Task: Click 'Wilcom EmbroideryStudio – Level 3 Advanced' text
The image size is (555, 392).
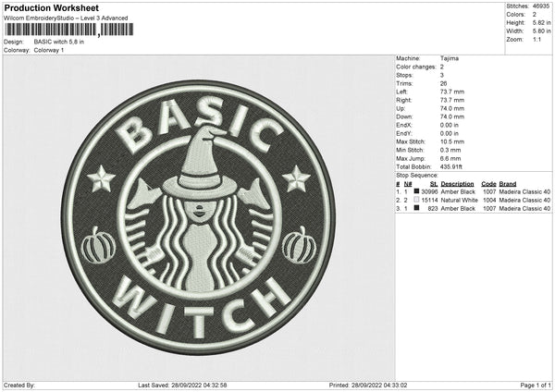Action: (66, 18)
